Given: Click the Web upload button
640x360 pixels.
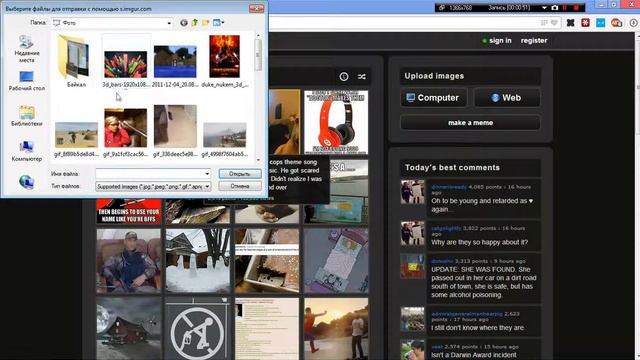Looking at the screenshot, I should point(507,98).
